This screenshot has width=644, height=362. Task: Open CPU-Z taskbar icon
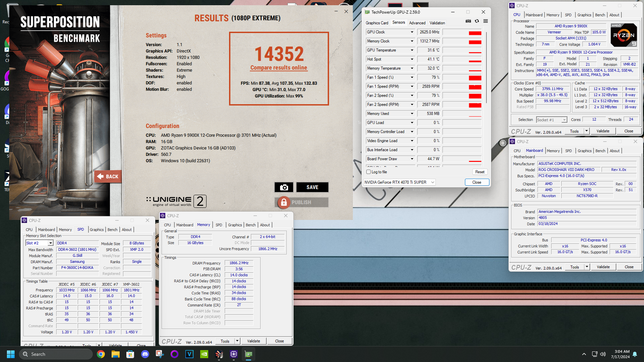click(x=234, y=354)
